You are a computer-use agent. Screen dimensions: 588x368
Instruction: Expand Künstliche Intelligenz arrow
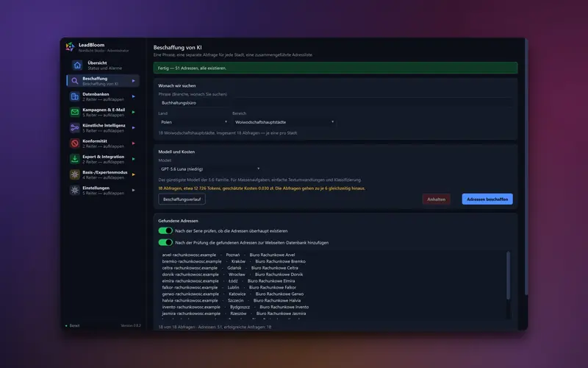click(133, 127)
